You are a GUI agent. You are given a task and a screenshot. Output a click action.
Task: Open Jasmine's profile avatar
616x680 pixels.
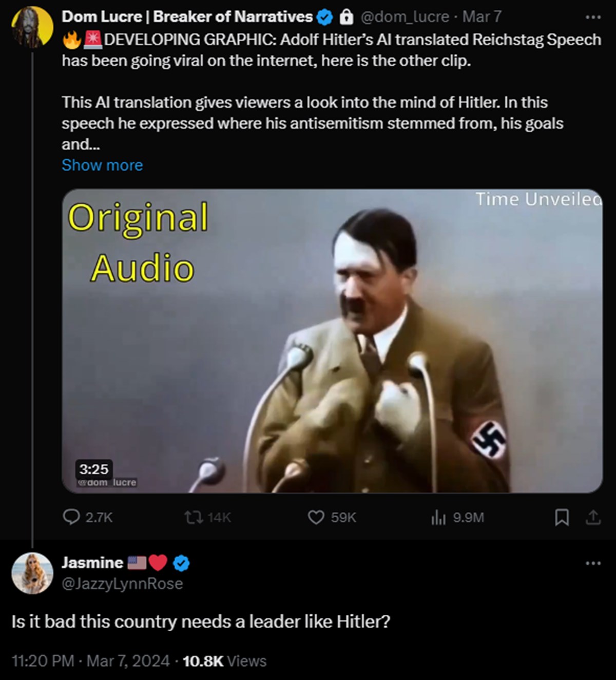coord(32,573)
